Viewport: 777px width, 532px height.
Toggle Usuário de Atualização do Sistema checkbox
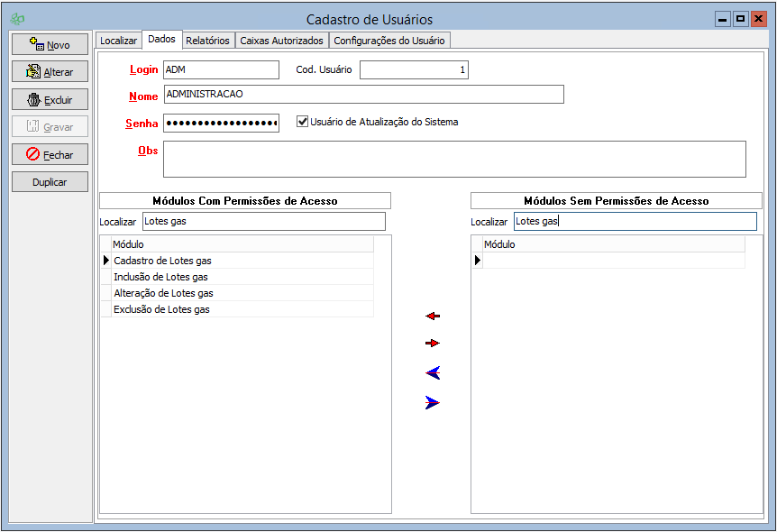point(303,122)
